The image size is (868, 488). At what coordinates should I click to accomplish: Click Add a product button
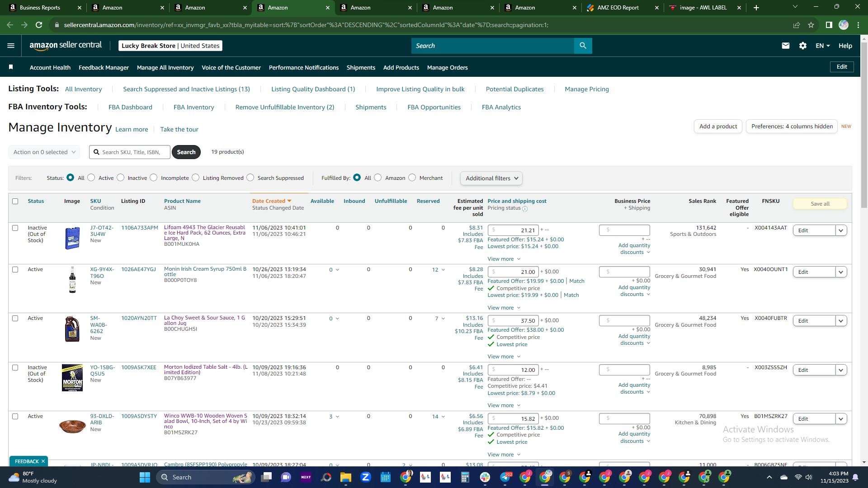[718, 127]
